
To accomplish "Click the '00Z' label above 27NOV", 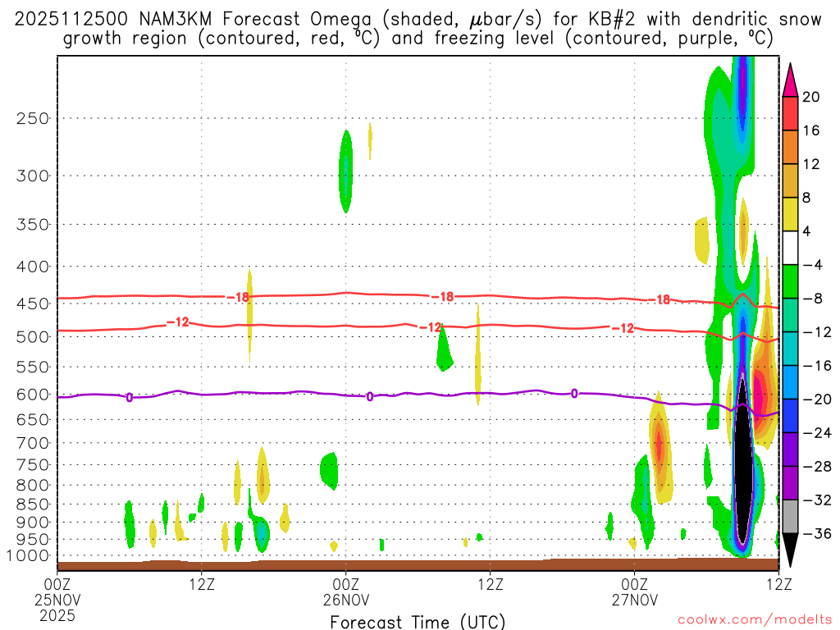I will coord(635,584).
